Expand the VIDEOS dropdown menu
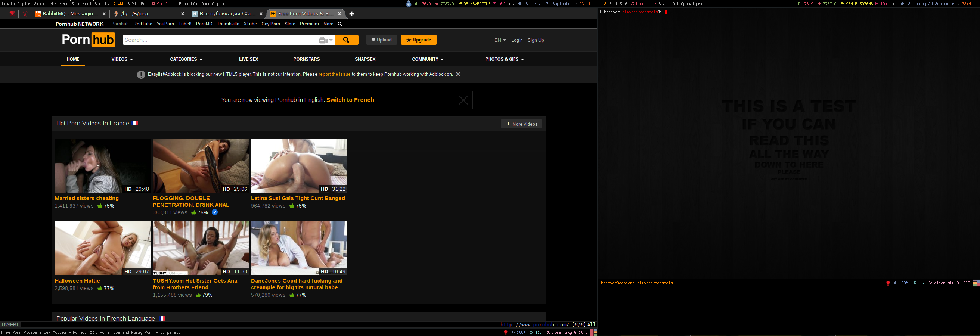980x336 pixels. tap(122, 59)
